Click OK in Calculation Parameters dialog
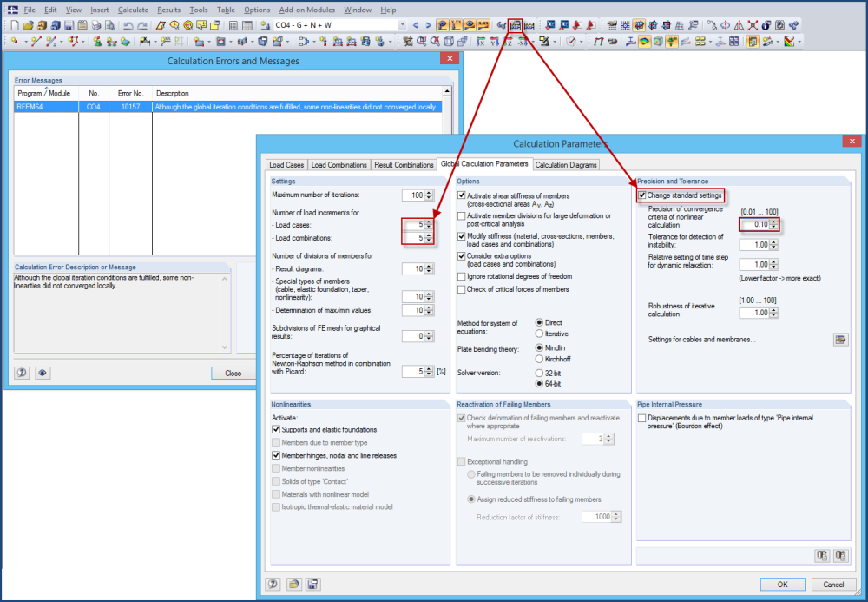 (782, 585)
